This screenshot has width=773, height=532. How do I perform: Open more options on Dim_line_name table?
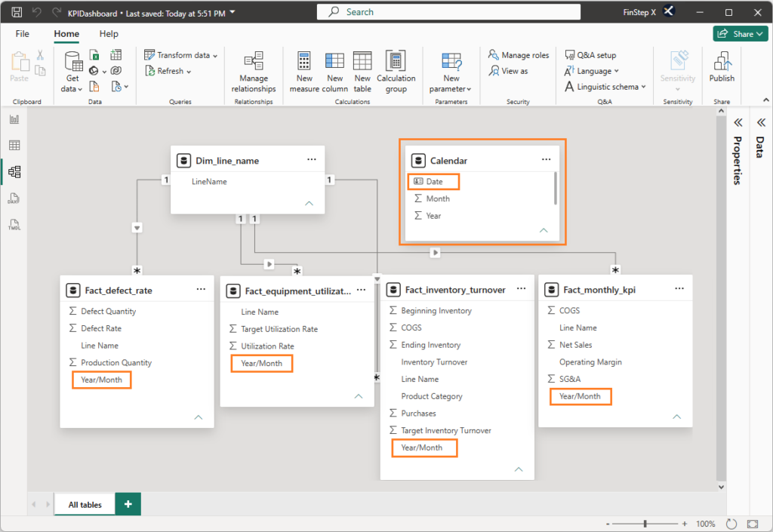click(312, 160)
